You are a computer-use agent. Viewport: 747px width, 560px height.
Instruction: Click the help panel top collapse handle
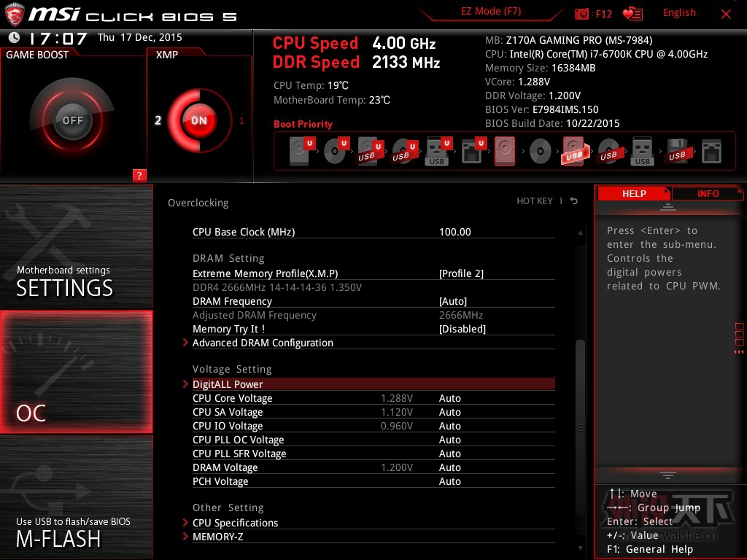click(x=668, y=206)
